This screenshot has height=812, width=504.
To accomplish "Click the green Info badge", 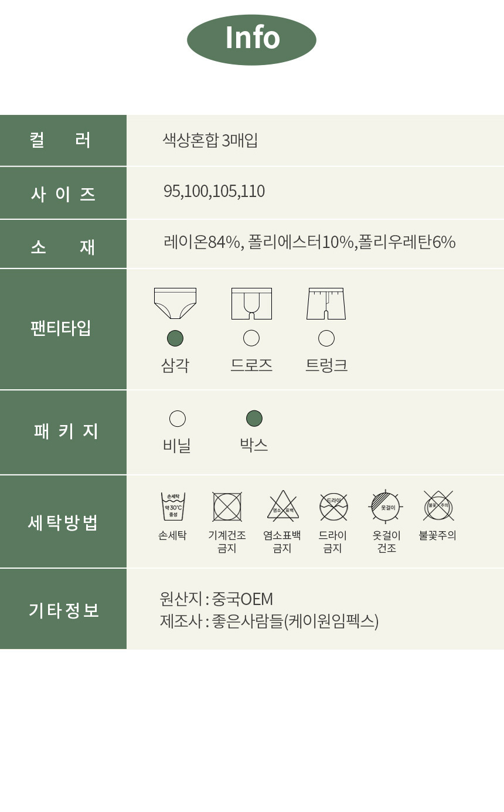I will 251,39.
